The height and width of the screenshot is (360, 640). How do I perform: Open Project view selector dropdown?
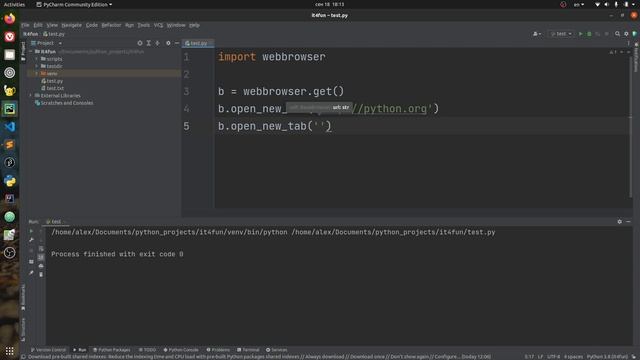coord(46,43)
